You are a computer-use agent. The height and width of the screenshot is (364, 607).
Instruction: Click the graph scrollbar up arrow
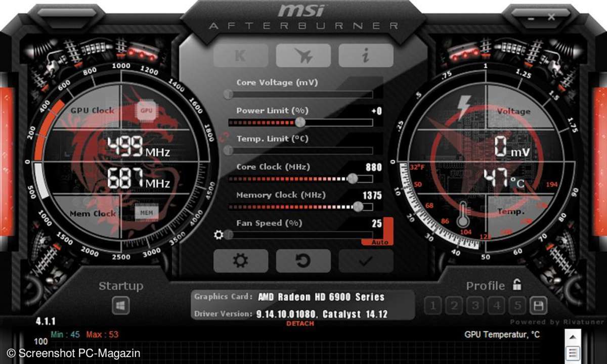click(572, 337)
